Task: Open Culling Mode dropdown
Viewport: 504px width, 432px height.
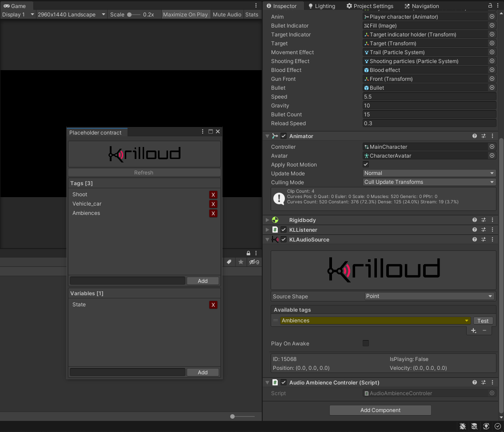Action: (429, 182)
